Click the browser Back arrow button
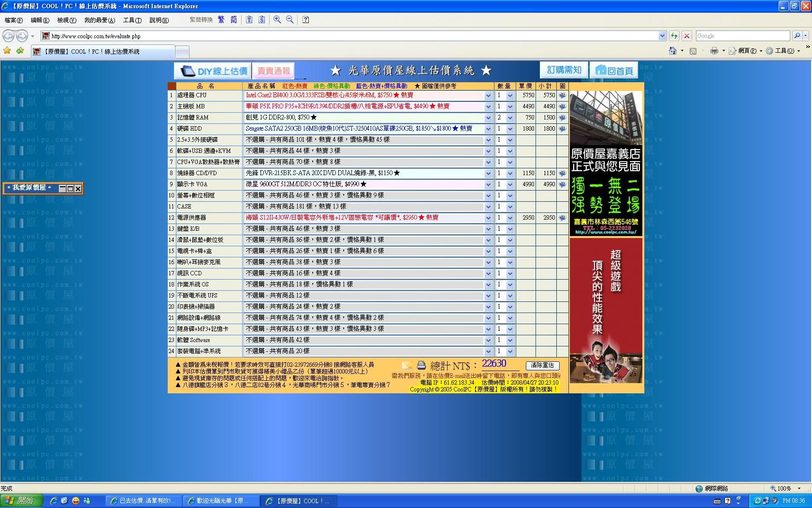This screenshot has width=812, height=508. pos(8,36)
